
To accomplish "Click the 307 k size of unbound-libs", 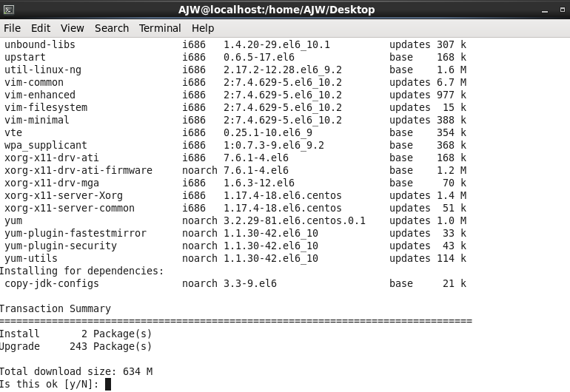I will (x=452, y=44).
